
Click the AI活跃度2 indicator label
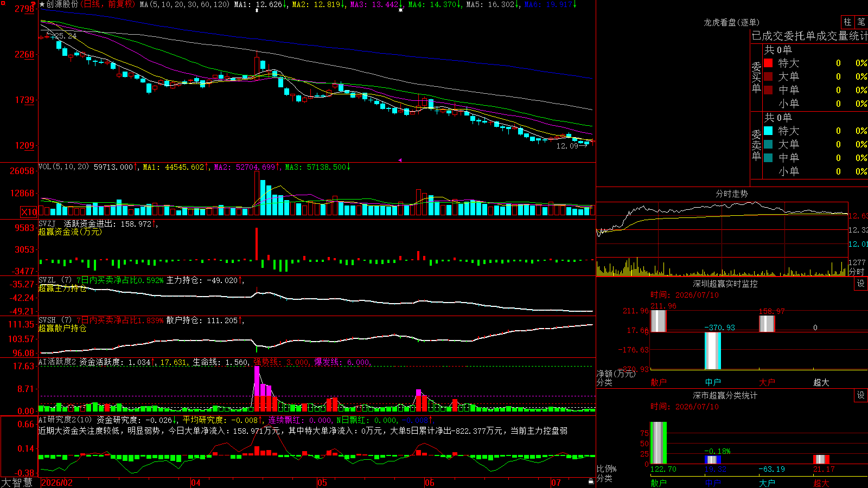pyautogui.click(x=58, y=362)
